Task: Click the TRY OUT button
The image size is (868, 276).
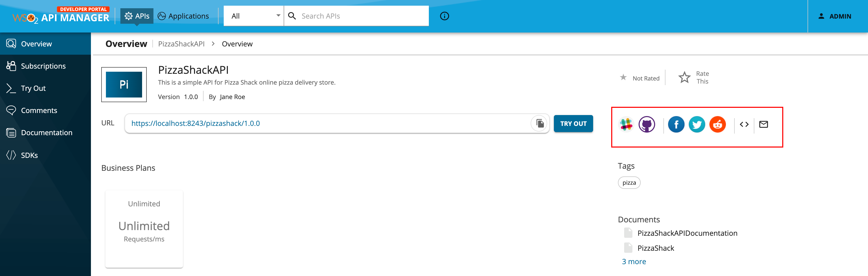Action: point(573,123)
